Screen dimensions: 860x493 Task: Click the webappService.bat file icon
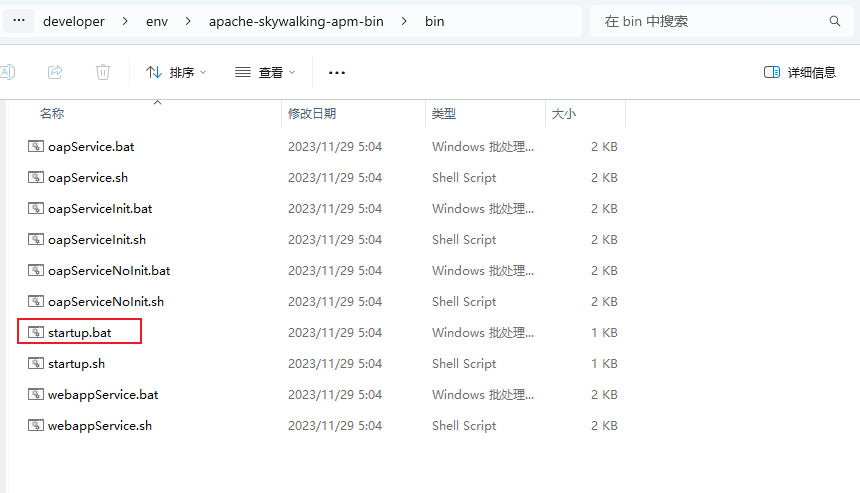[x=36, y=394]
